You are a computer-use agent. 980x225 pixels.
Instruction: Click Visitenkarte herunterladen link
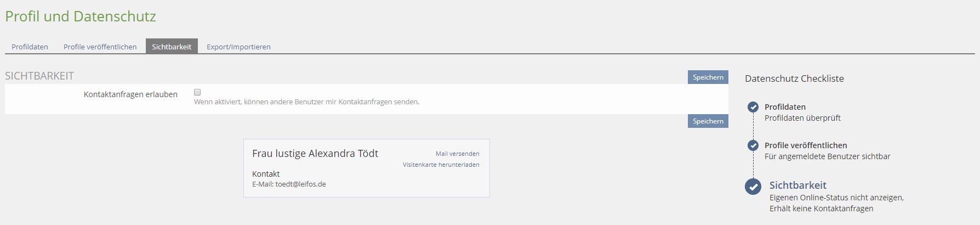(441, 165)
